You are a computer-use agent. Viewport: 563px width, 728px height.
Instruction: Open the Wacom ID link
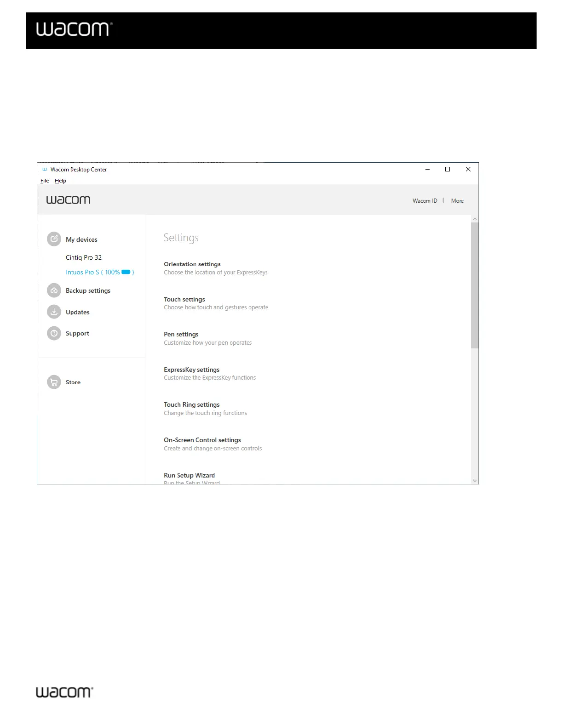425,201
